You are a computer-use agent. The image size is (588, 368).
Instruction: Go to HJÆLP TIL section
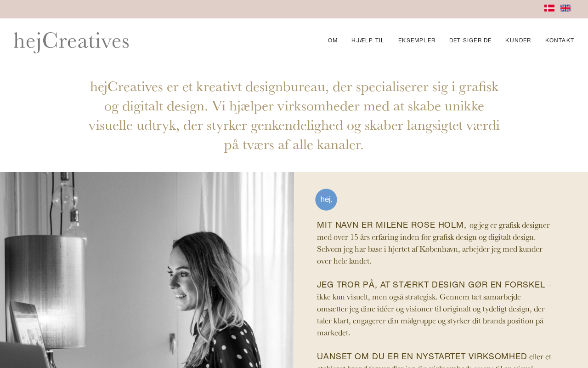click(368, 40)
